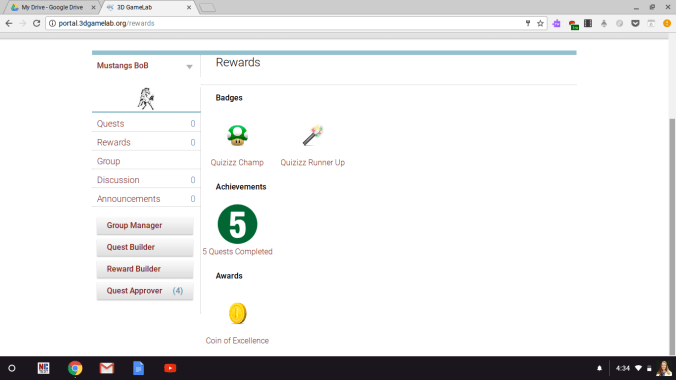Click the Mustangs horse group logo
This screenshot has width=676, height=380.
146,98
